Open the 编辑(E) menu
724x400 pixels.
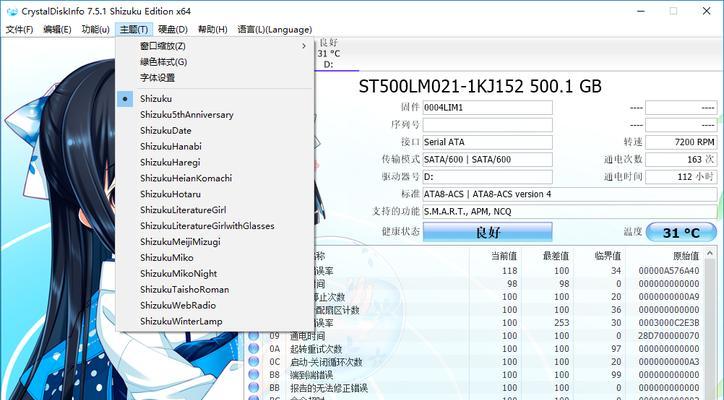click(57, 30)
